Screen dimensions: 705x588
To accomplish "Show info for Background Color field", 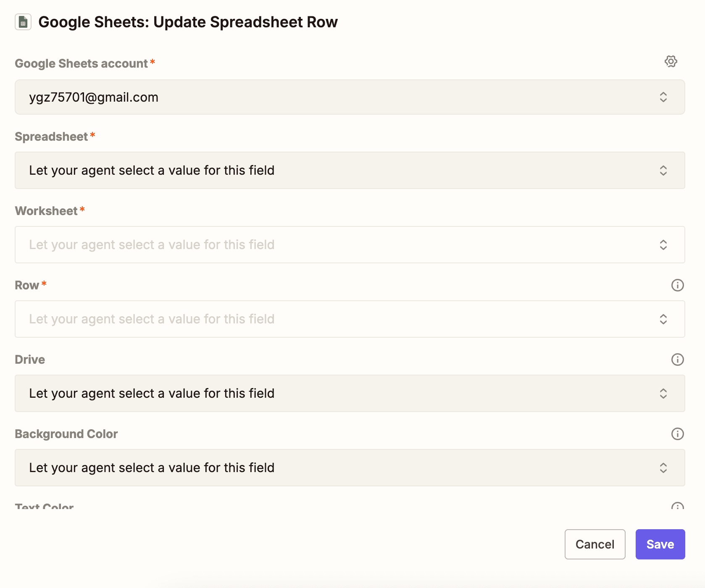I will pyautogui.click(x=677, y=434).
